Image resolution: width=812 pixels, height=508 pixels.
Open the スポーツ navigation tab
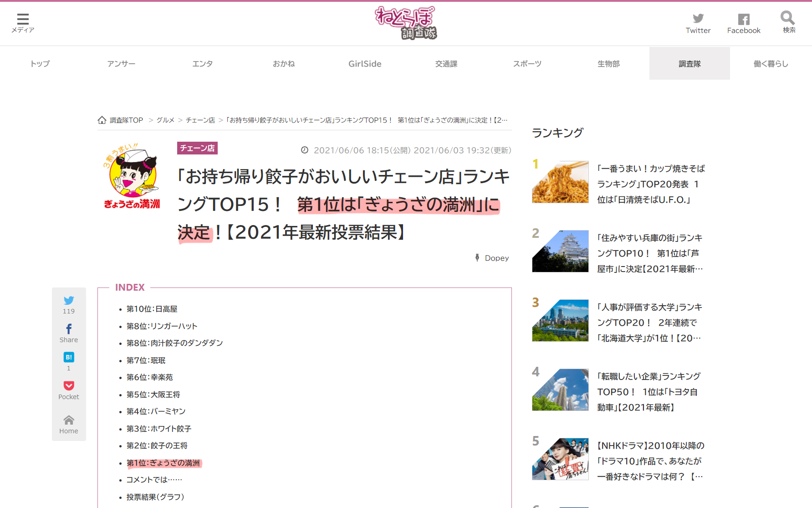coord(527,64)
